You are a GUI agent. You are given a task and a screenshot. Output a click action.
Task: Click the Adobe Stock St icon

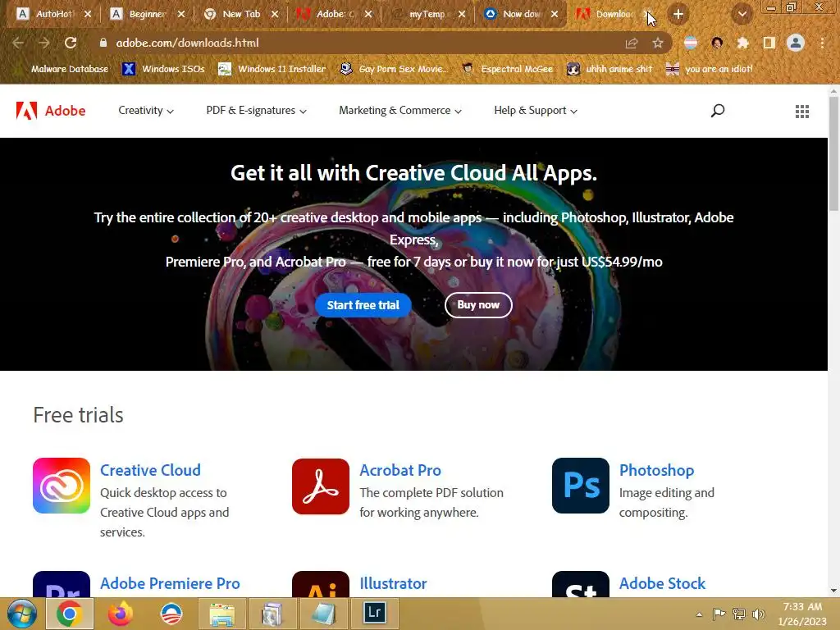point(581,584)
